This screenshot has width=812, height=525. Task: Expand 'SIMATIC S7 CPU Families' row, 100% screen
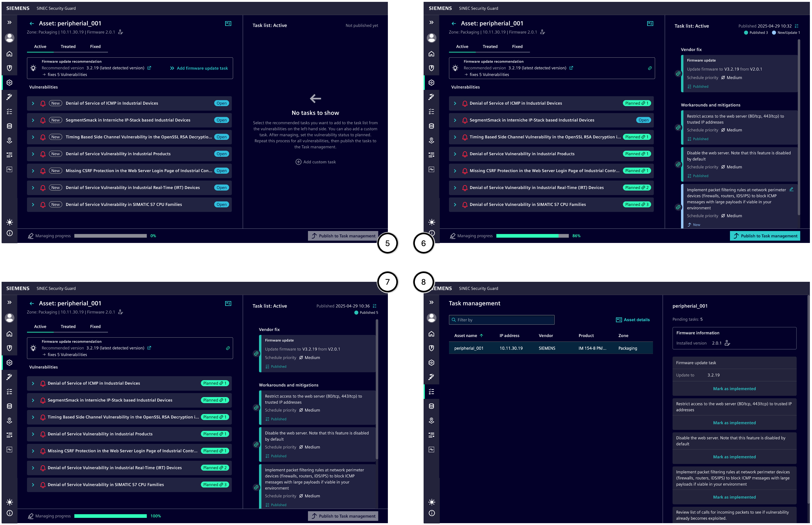click(x=33, y=485)
